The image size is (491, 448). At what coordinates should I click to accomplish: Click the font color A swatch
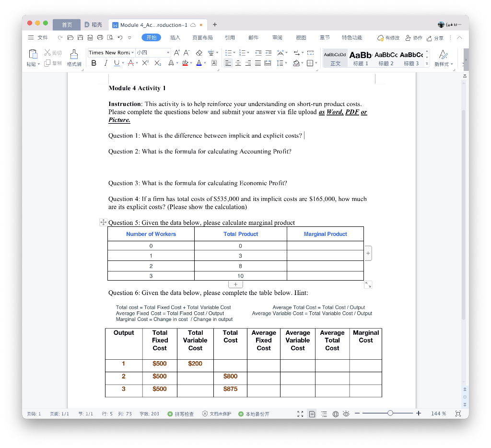tap(199, 63)
